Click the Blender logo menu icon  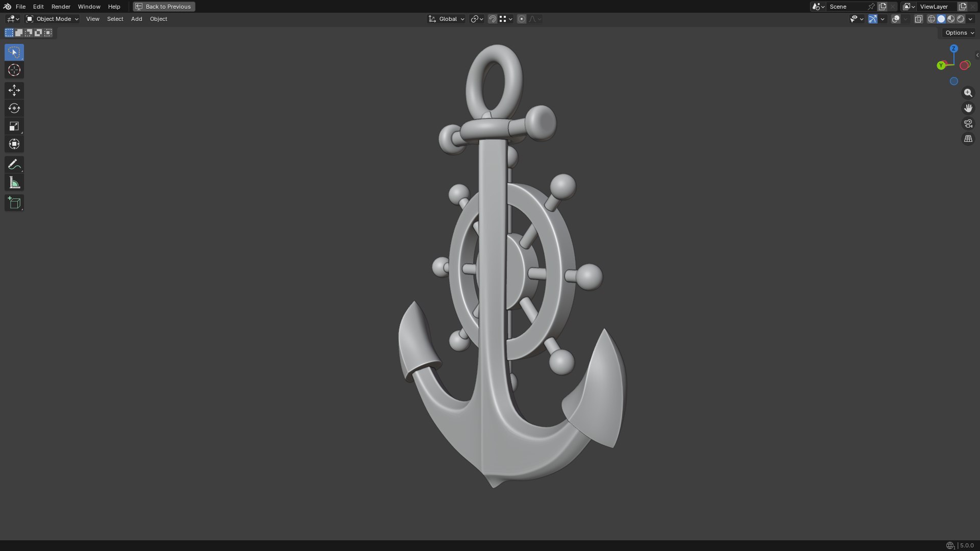7,7
